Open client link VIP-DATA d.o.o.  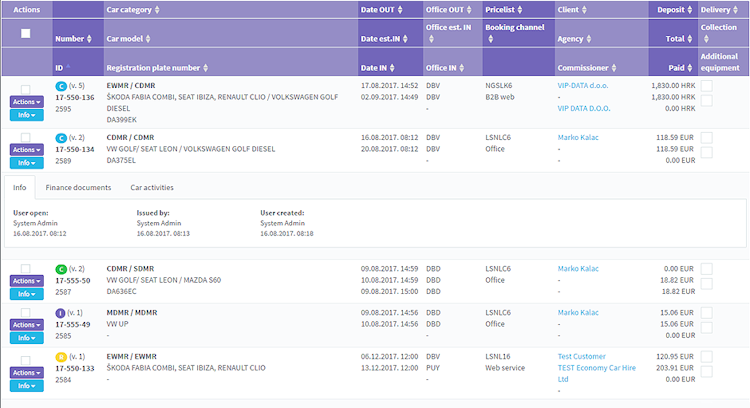[583, 86]
